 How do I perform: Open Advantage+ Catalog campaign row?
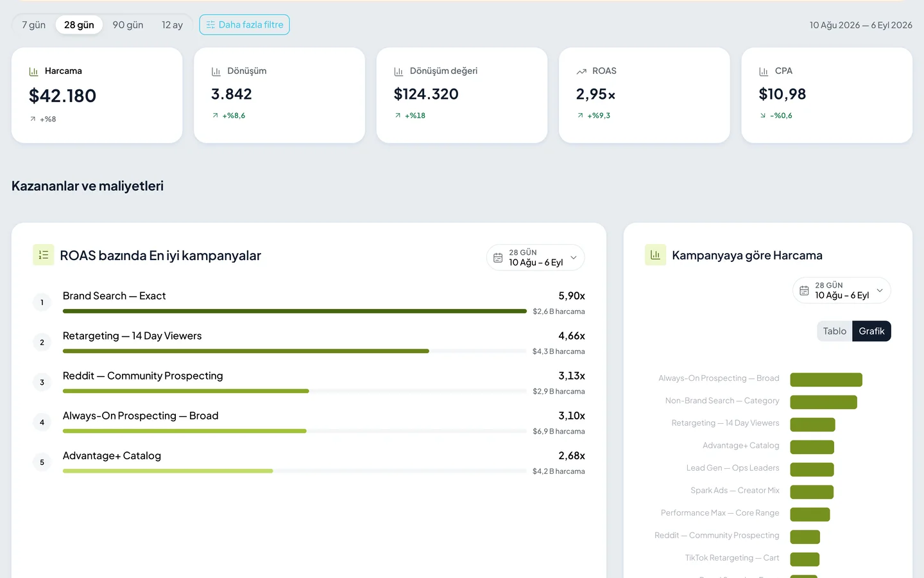309,462
